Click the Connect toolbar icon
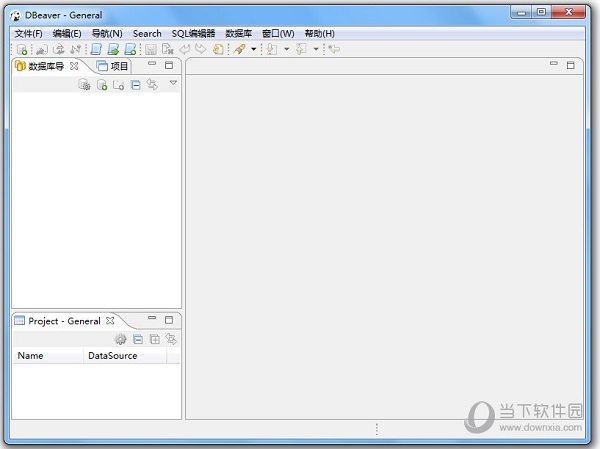Screen dimensions: 600x449 point(41,49)
